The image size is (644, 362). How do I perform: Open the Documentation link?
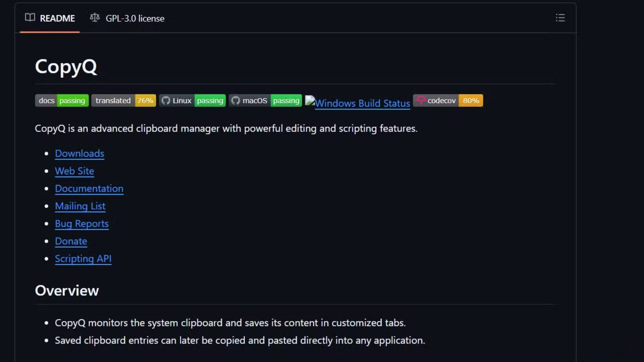pyautogui.click(x=89, y=189)
